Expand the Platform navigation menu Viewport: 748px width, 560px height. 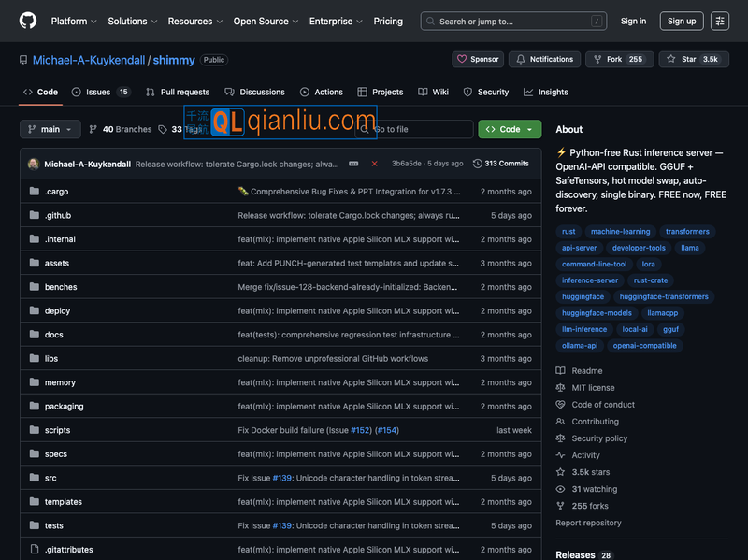point(74,21)
